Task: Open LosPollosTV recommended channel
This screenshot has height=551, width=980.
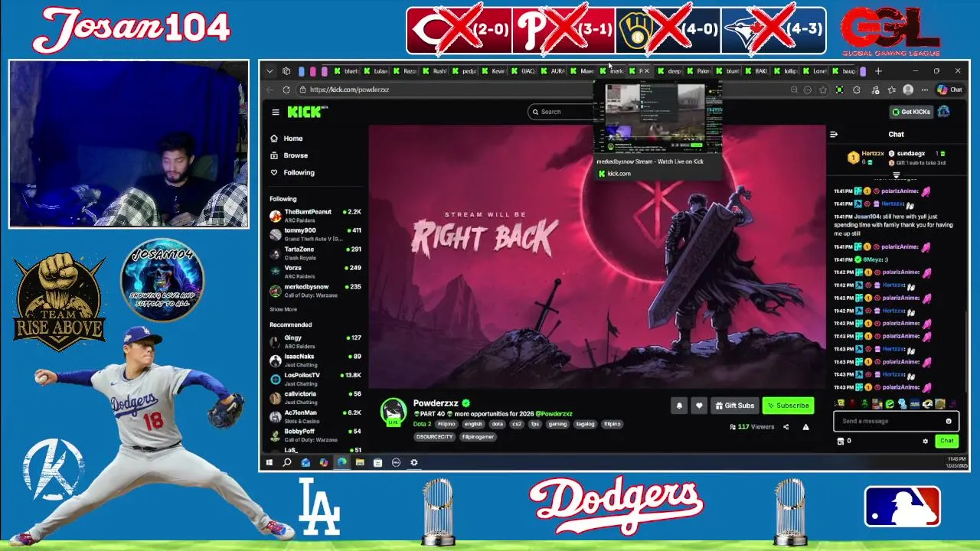Action: point(315,378)
